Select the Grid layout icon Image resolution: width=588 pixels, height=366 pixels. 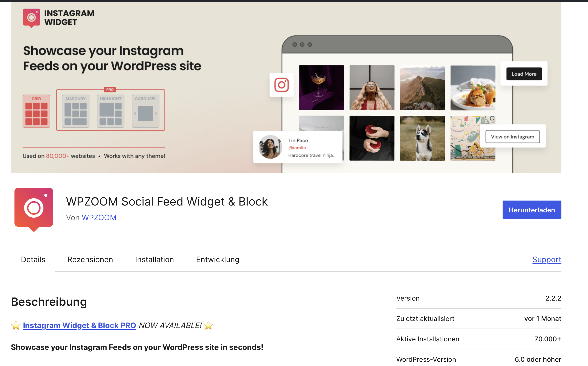(x=36, y=111)
